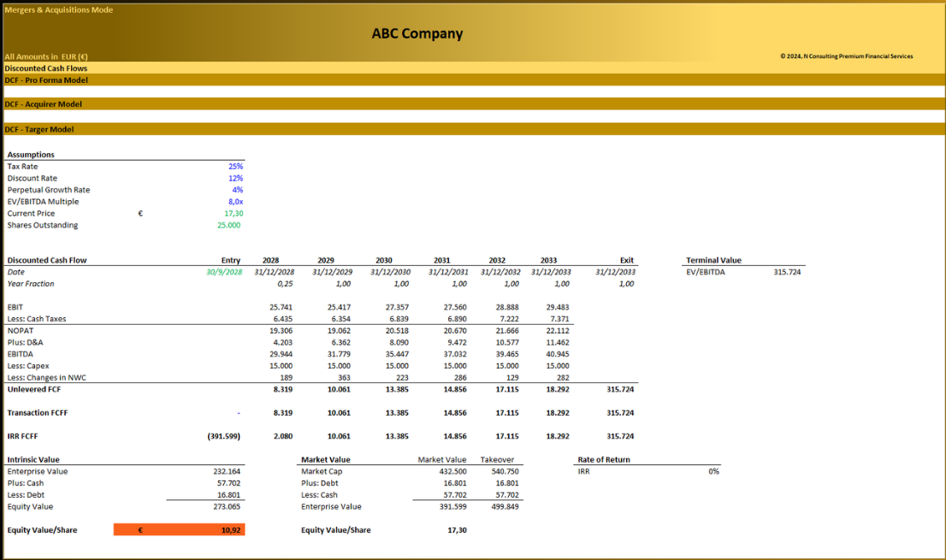Click the Mergers & Acquisitions Mode label

coord(58,9)
